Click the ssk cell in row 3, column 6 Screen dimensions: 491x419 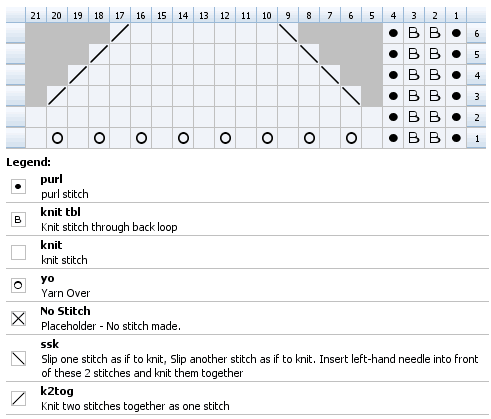[x=351, y=96]
